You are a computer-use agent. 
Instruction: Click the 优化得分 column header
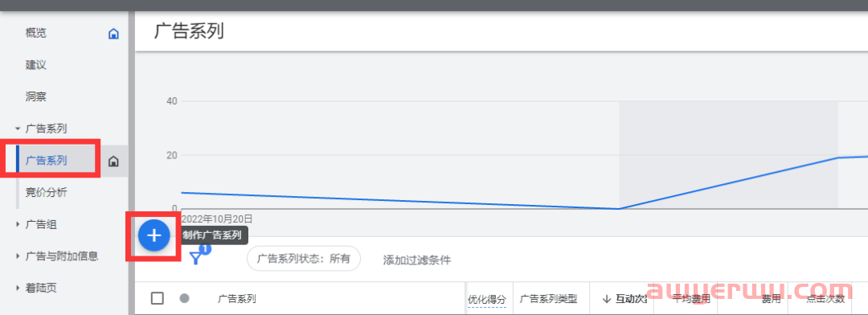coord(487,299)
